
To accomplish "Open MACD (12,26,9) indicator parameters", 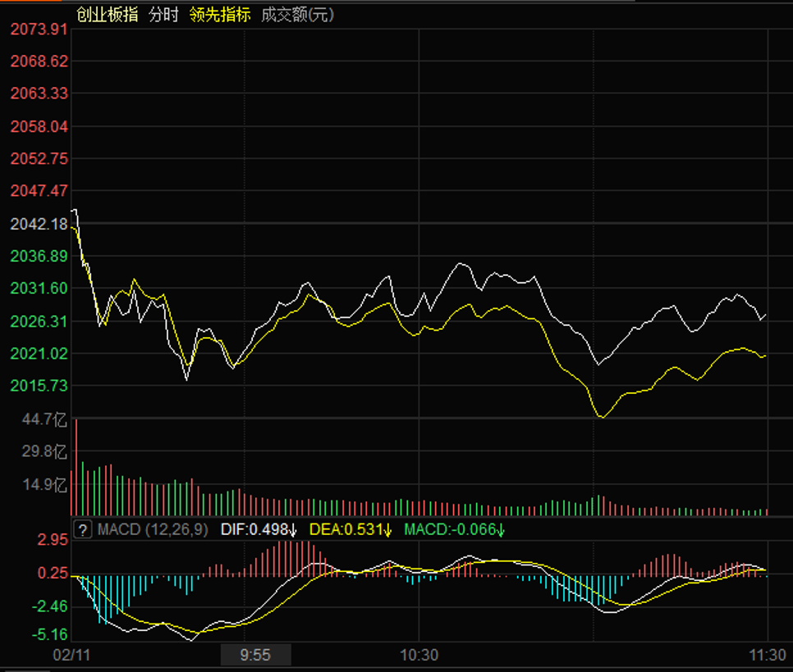I will (x=153, y=530).
